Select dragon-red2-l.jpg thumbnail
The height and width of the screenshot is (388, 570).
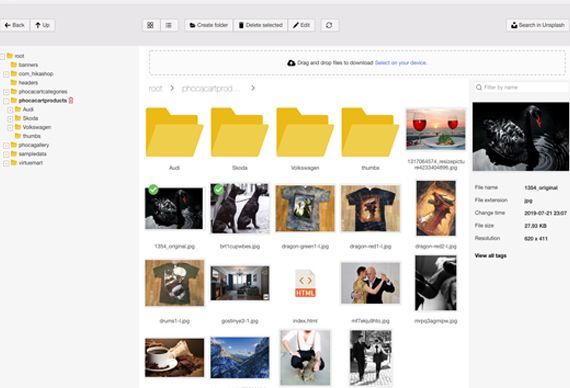pyautogui.click(x=436, y=208)
